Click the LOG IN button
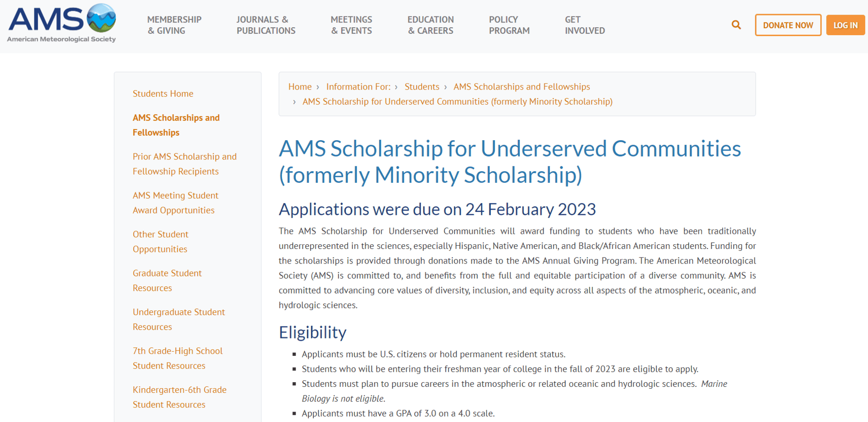 pos(845,25)
